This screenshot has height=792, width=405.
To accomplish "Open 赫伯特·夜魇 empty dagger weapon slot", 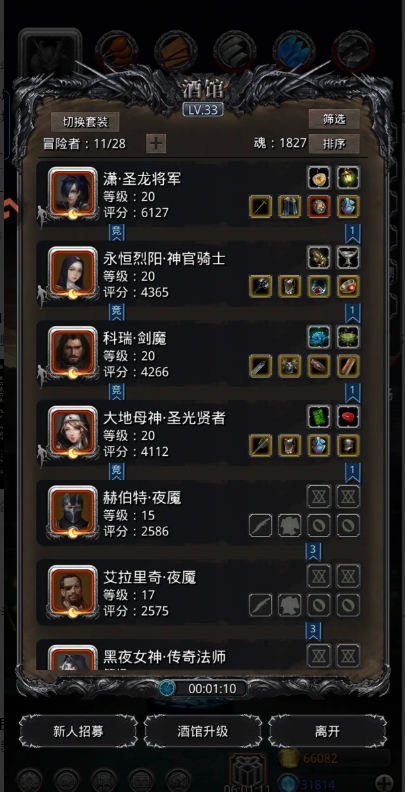I will (x=261, y=525).
